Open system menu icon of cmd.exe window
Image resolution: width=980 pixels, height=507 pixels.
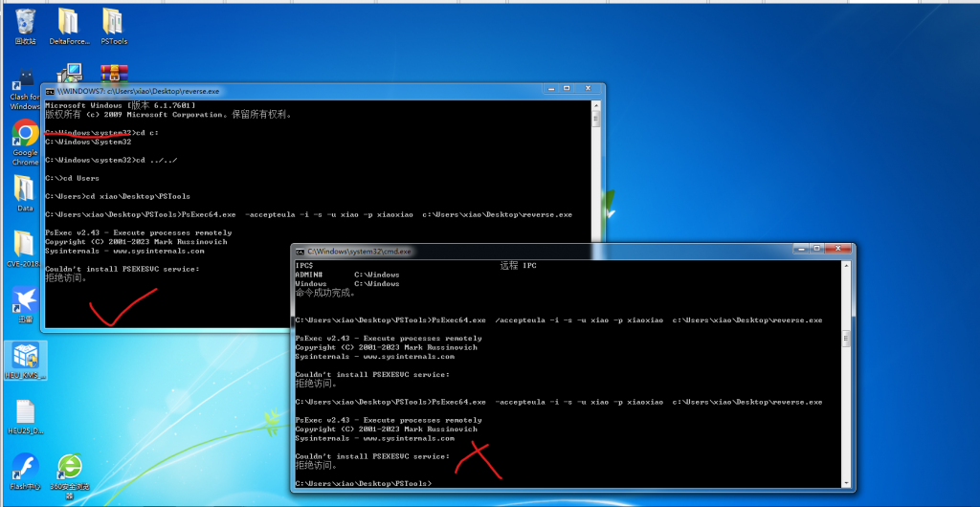coord(300,252)
